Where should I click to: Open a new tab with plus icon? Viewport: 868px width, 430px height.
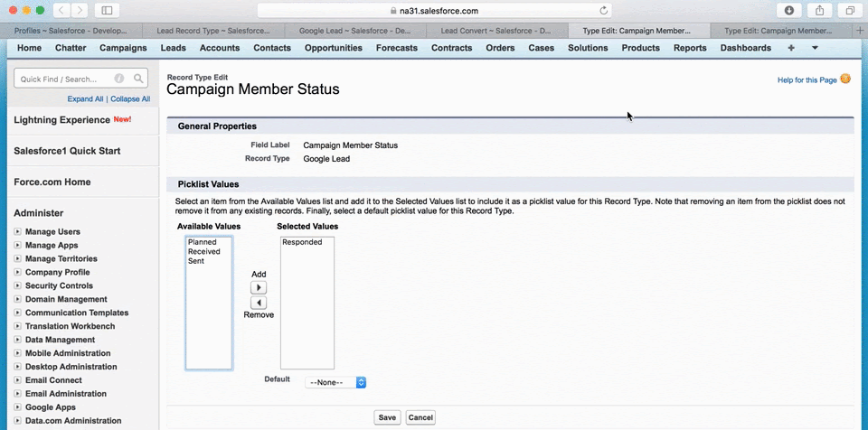pos(860,31)
